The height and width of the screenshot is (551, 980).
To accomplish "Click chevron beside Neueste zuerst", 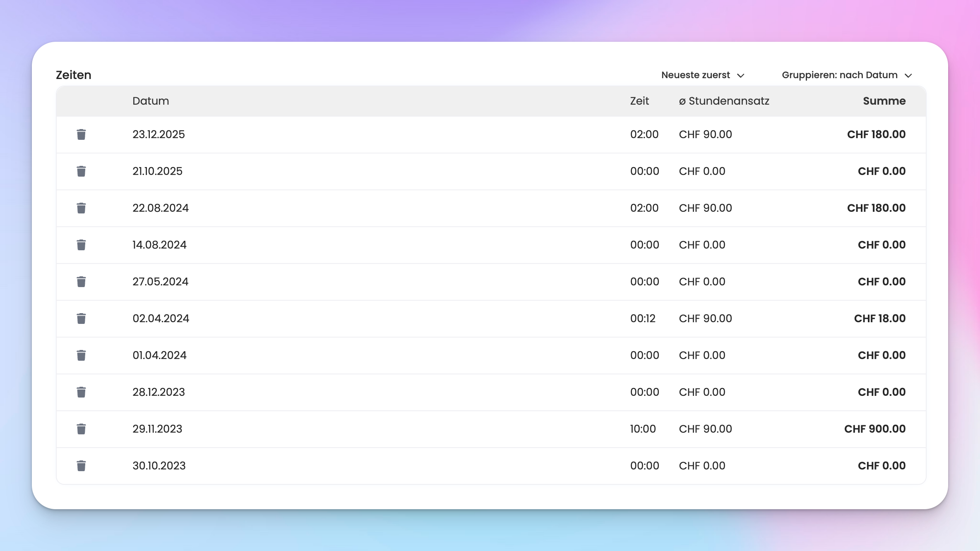I will [x=741, y=76].
